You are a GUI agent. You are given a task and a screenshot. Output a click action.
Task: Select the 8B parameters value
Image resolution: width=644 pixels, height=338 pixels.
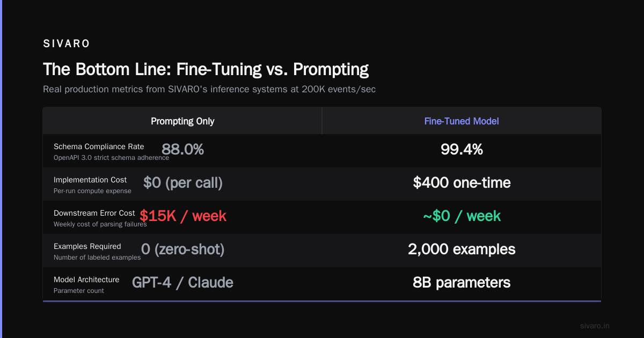[x=462, y=283]
